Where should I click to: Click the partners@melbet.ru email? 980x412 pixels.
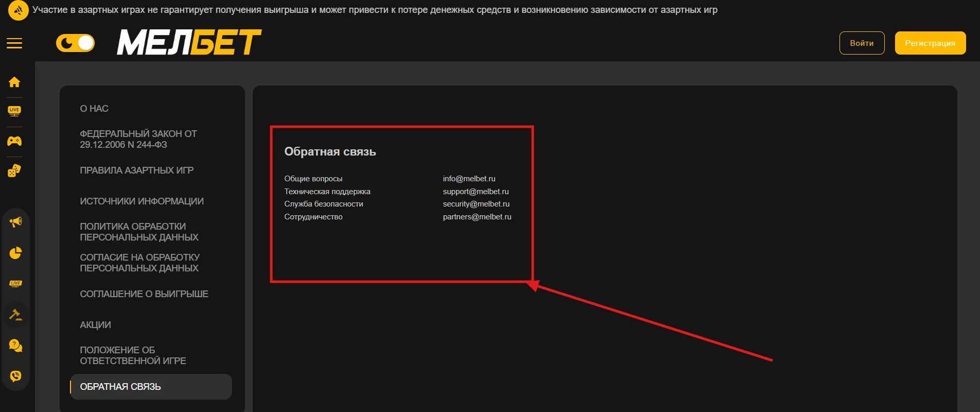click(477, 217)
